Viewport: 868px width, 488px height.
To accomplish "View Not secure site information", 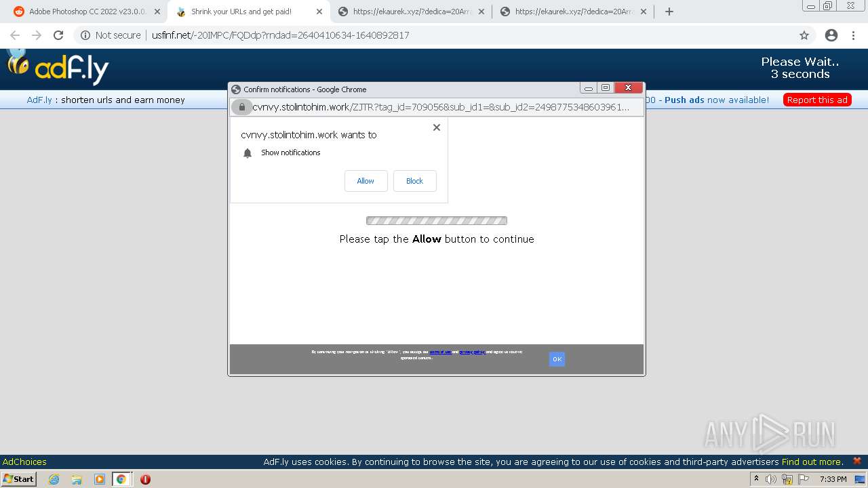I will click(111, 35).
